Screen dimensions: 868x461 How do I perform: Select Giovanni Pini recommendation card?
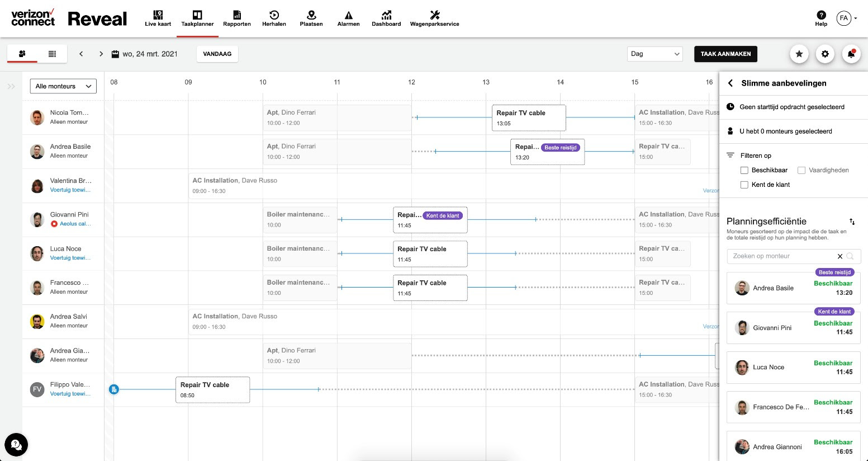point(794,328)
